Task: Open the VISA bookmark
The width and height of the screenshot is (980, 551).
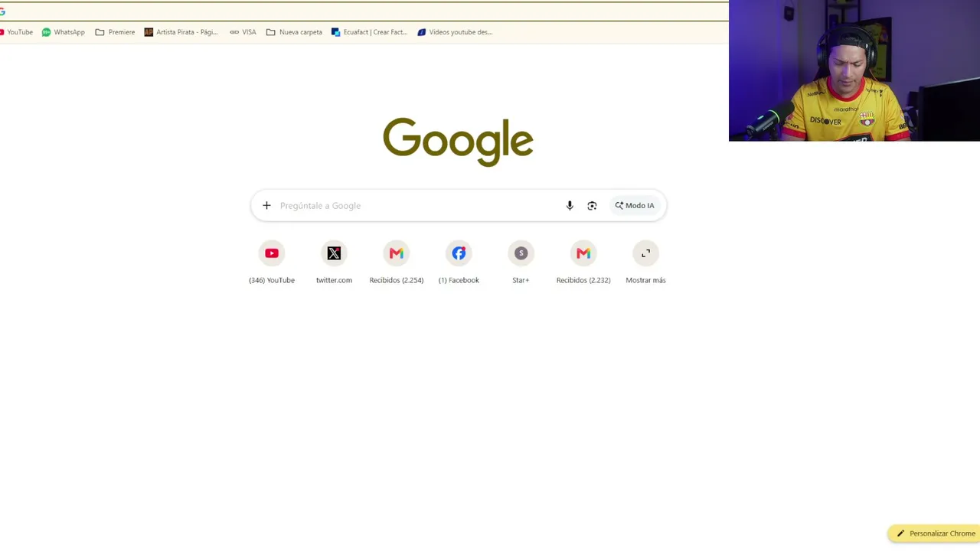Action: 243,32
